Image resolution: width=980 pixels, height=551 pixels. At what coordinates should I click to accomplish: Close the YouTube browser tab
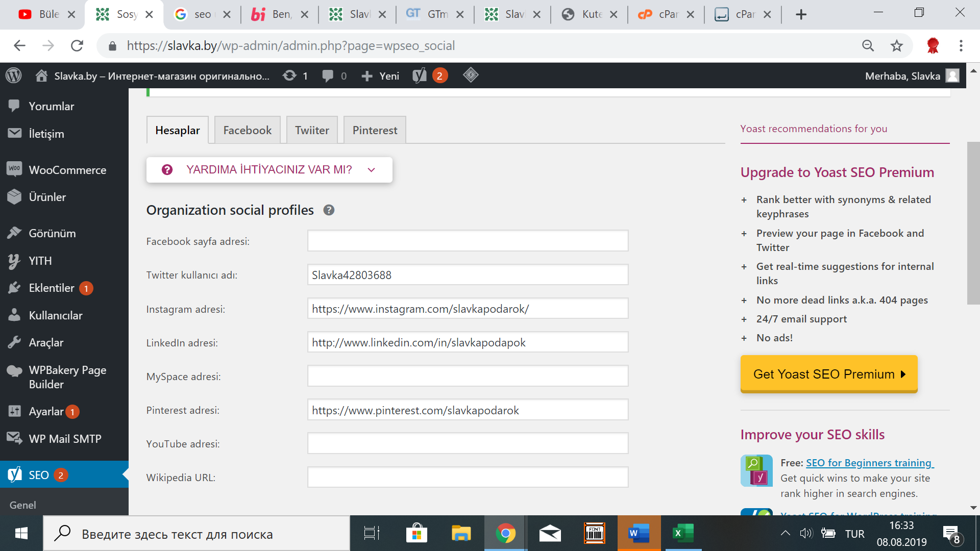click(x=71, y=15)
